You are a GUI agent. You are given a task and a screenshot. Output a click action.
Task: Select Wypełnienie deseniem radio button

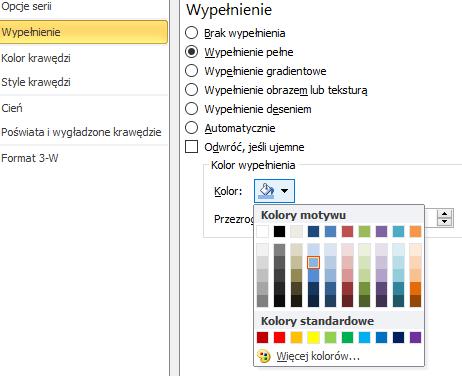tap(191, 109)
